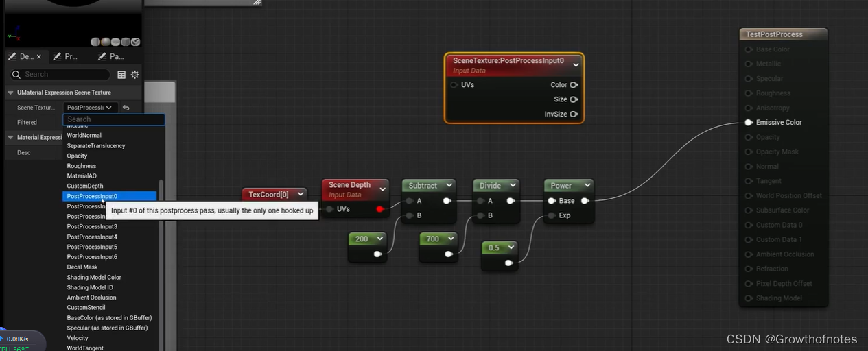
Task: Reset Scene Texture Id to default arrow
Action: (126, 108)
